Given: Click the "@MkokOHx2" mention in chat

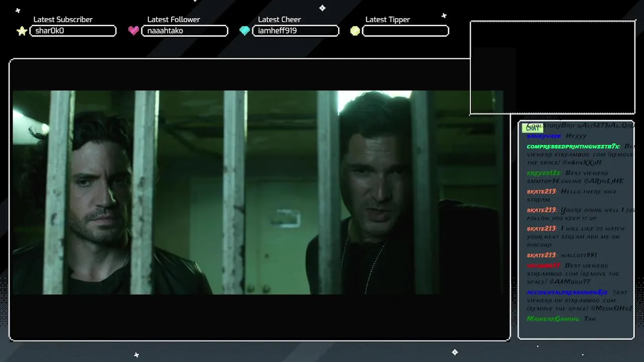Looking at the screenshot, I should (x=611, y=309).
